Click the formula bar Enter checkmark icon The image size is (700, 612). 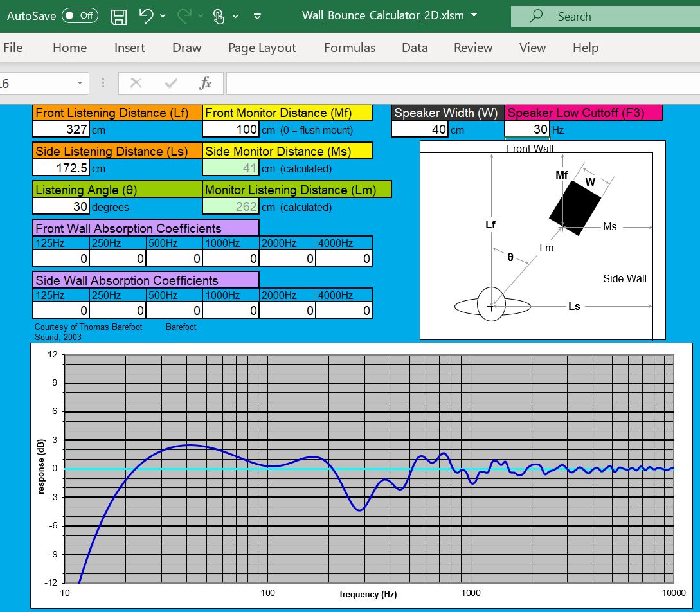click(171, 83)
